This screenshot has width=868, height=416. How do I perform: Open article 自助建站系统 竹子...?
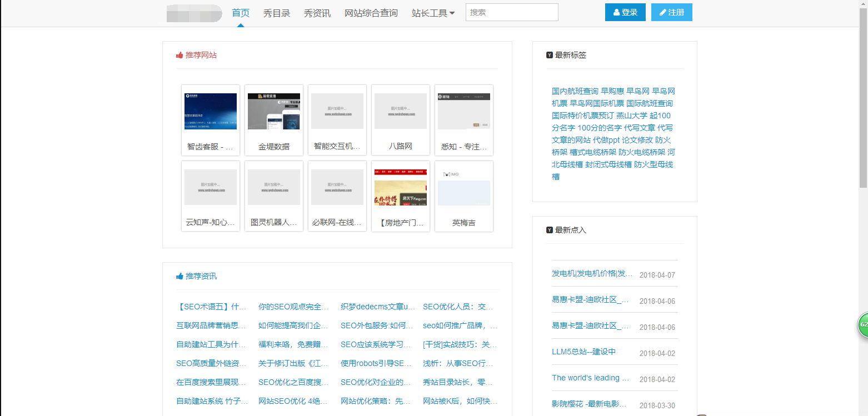click(212, 401)
